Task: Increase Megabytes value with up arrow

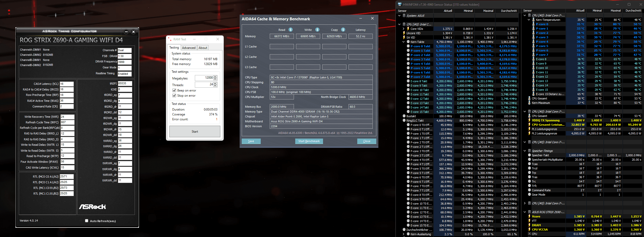Action: click(x=215, y=77)
